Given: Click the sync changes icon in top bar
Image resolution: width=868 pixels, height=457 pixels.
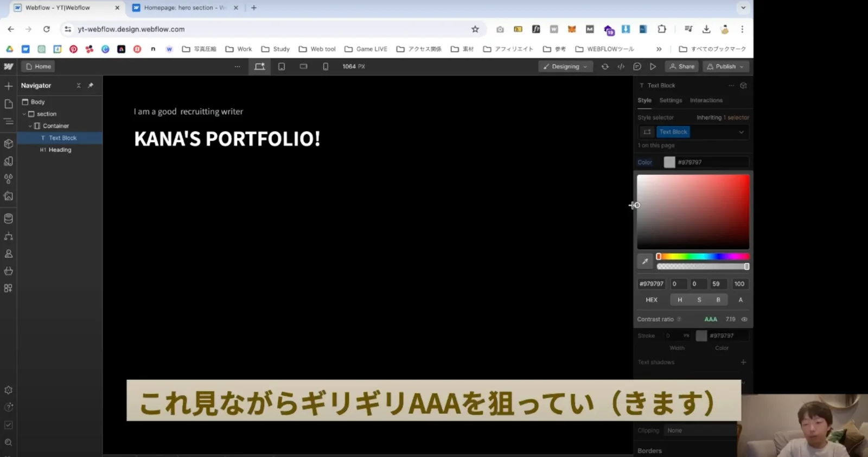Looking at the screenshot, I should (x=605, y=66).
